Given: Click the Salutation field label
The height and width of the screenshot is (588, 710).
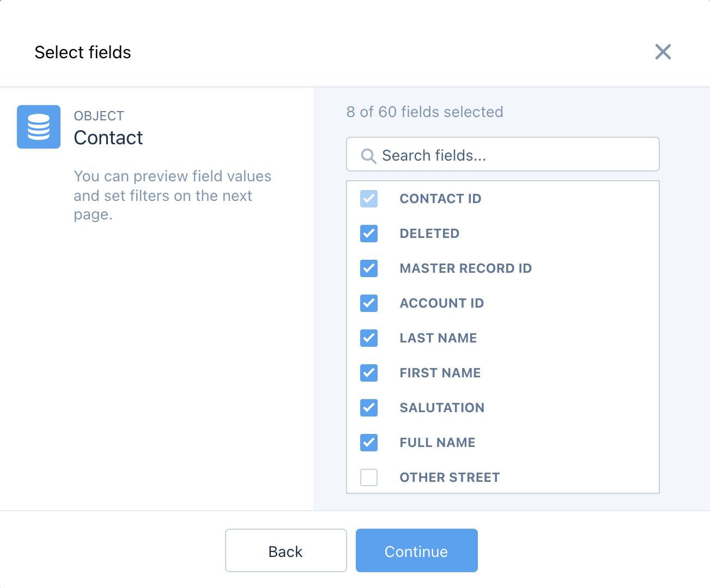Looking at the screenshot, I should (442, 408).
